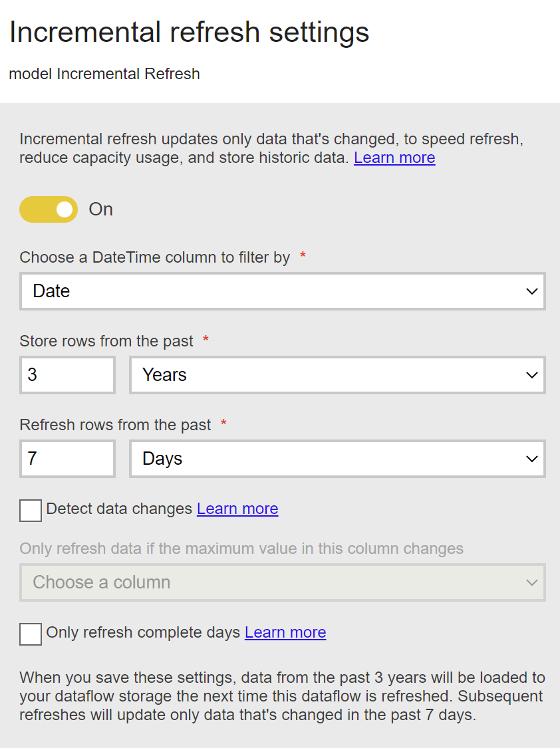Follow Learn more link in intro description
The image size is (560, 748).
point(394,158)
